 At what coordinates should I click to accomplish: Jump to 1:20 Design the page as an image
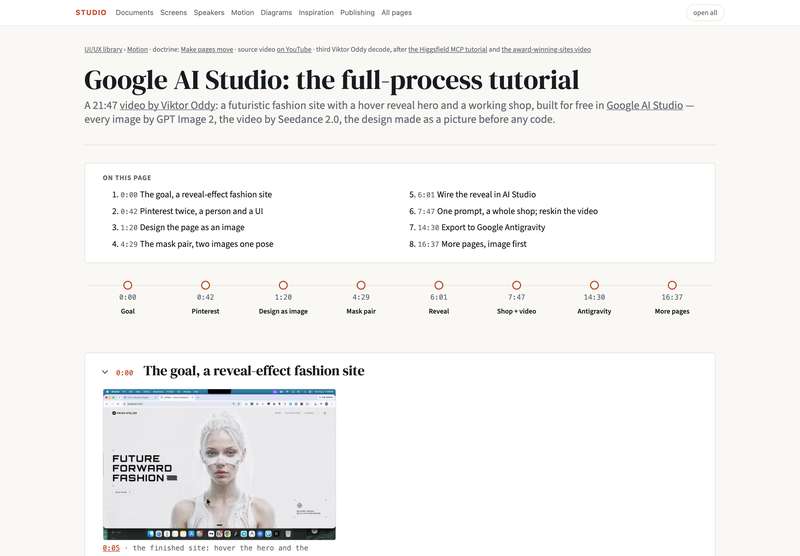pyautogui.click(x=182, y=228)
